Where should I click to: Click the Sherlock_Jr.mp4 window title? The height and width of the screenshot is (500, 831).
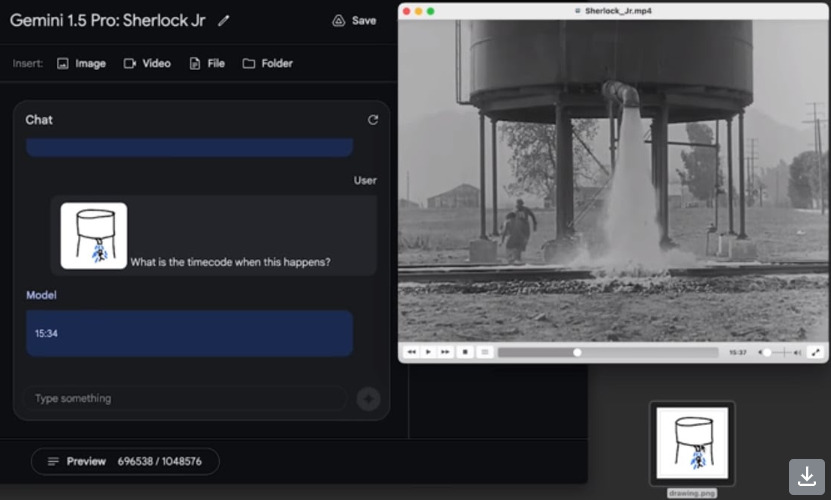(618, 11)
